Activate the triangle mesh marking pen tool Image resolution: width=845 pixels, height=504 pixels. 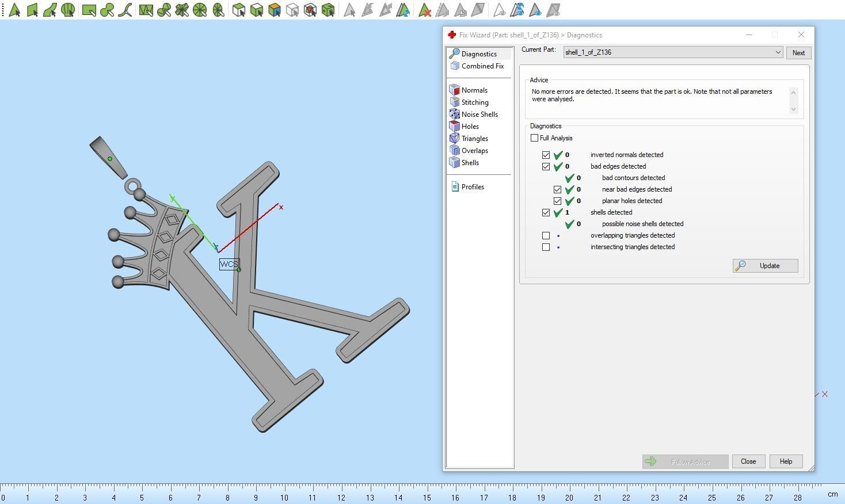146,10
